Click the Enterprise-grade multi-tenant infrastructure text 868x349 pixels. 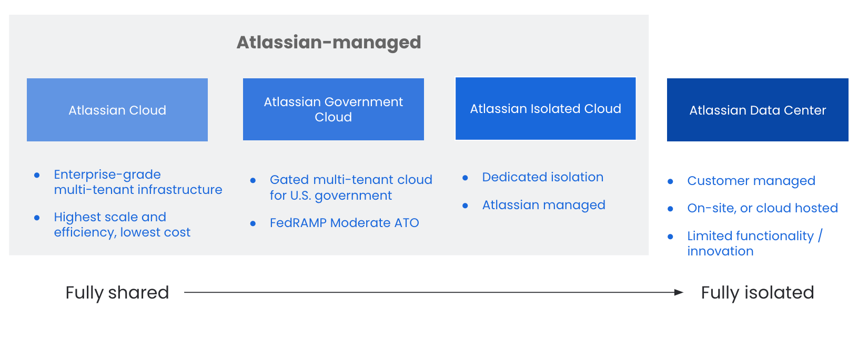click(138, 182)
